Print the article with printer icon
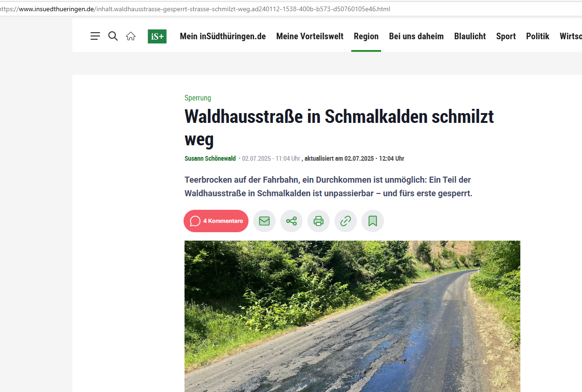 pos(319,221)
